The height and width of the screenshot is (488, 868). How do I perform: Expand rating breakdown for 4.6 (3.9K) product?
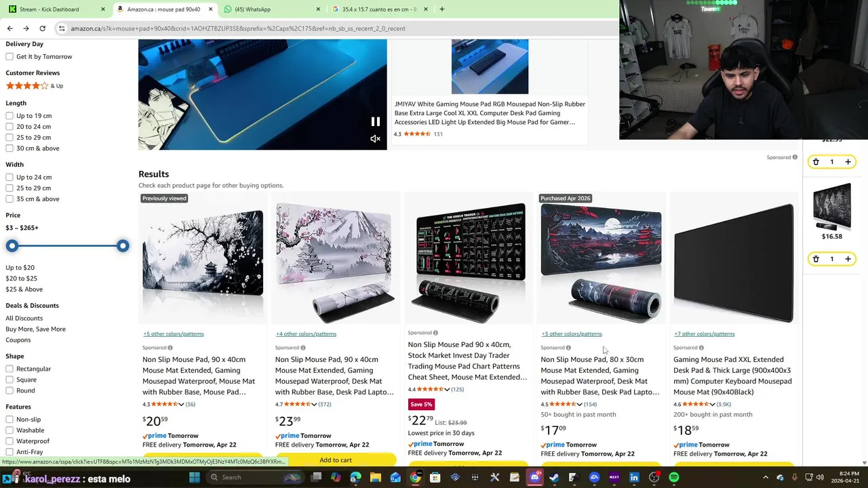(713, 405)
